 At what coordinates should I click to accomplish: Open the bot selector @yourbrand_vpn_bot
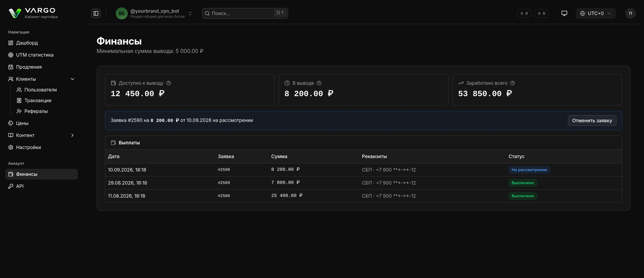pyautogui.click(x=154, y=13)
